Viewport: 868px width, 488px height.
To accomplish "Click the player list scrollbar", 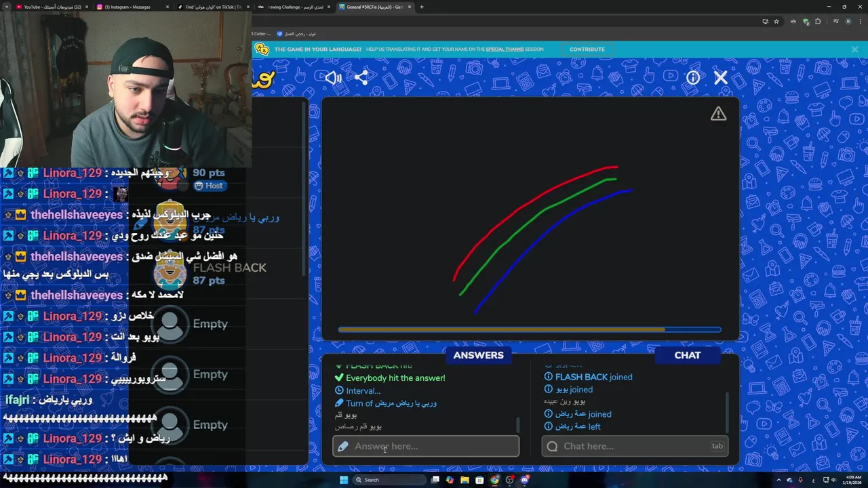I will click(x=304, y=190).
